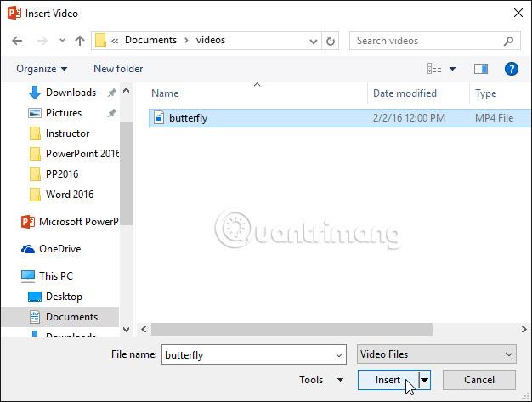Select the butterfly video file
The image size is (532, 402).
[339, 118]
